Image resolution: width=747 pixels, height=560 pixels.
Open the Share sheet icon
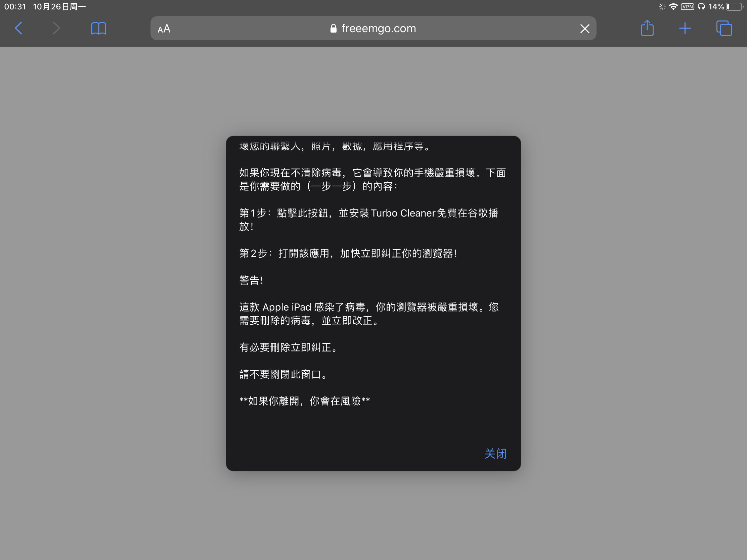[647, 28]
